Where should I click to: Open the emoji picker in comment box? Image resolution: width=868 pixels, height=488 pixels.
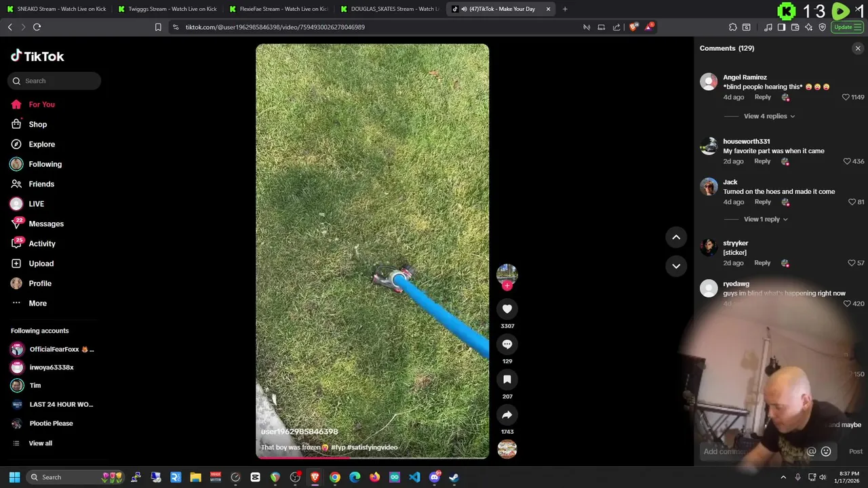pos(826,451)
